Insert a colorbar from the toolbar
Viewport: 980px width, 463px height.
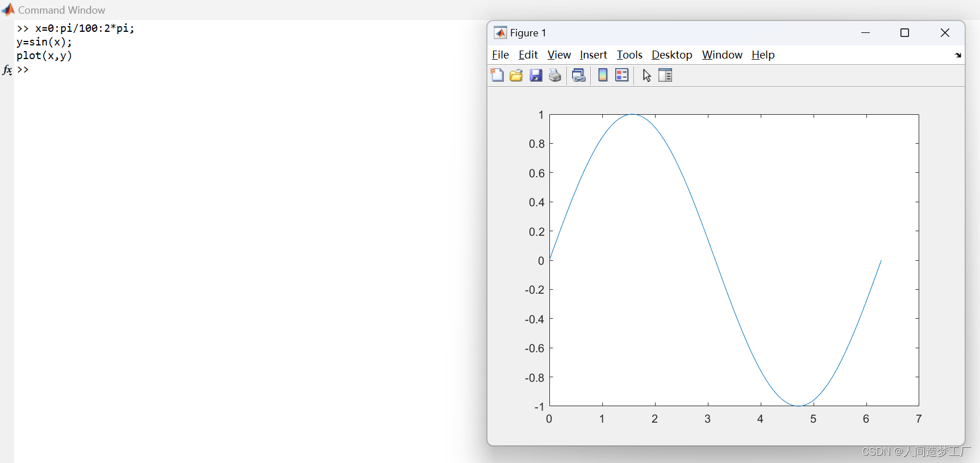[603, 75]
